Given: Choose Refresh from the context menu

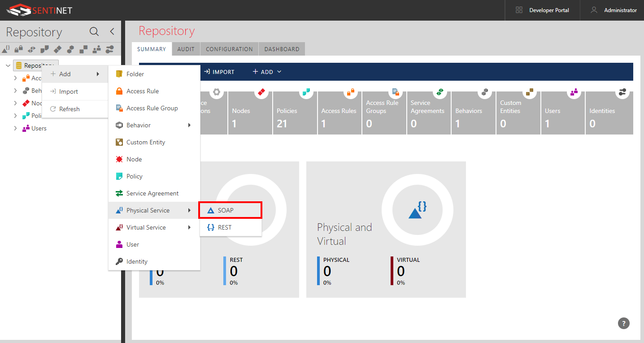Looking at the screenshot, I should point(75,109).
